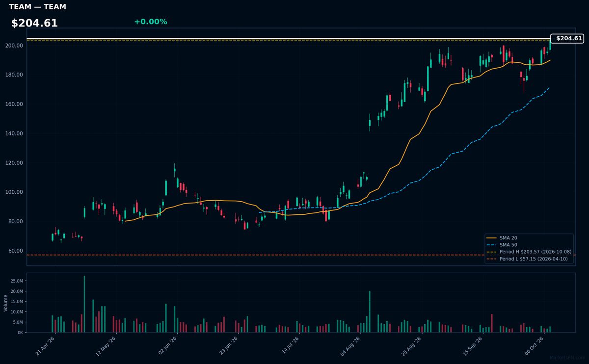Select the 120.00 price axis label

tap(14, 163)
